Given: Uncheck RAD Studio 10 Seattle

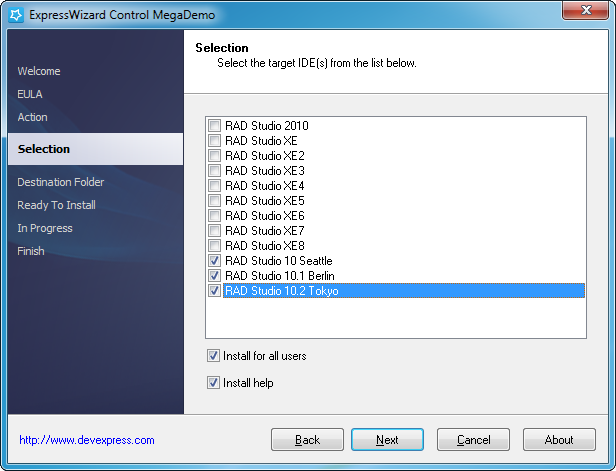Looking at the screenshot, I should 214,261.
